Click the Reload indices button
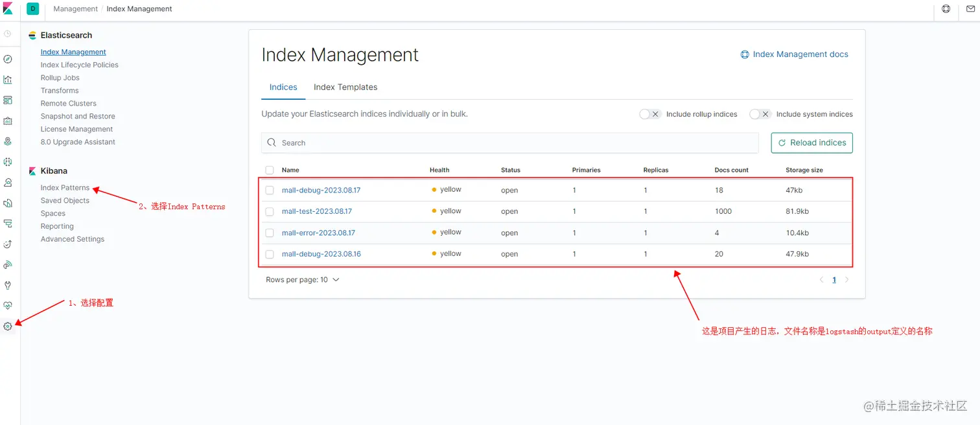Viewport: 980px width, 425px height. (811, 143)
